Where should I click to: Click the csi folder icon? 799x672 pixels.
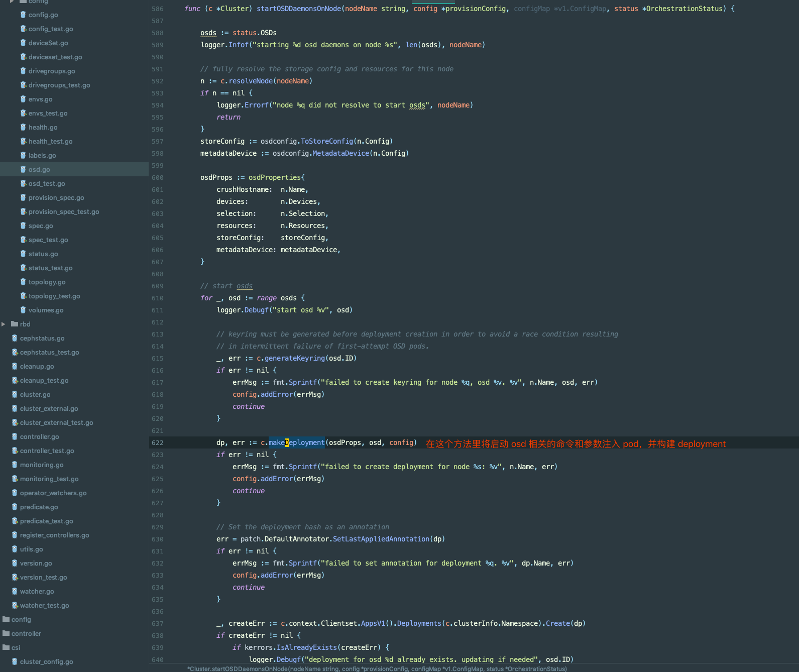click(x=6, y=647)
